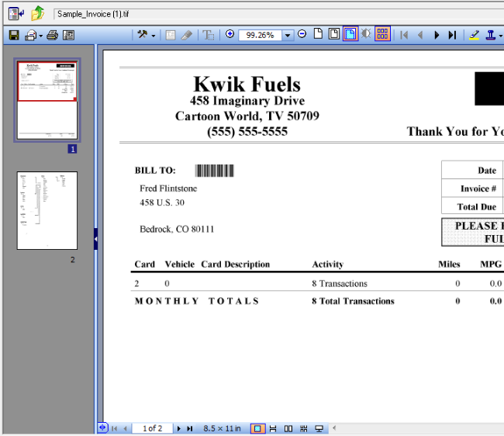504x436 pixels.
Task: Click the barcode next to BILL TO
Action: pyautogui.click(x=214, y=171)
